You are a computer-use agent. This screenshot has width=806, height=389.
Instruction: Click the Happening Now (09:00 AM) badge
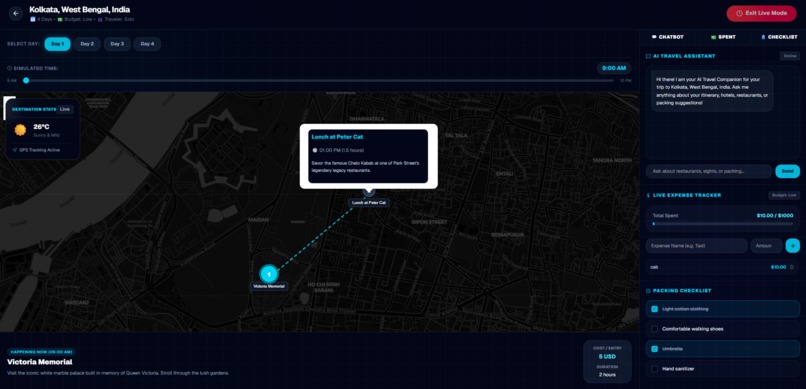pos(42,352)
